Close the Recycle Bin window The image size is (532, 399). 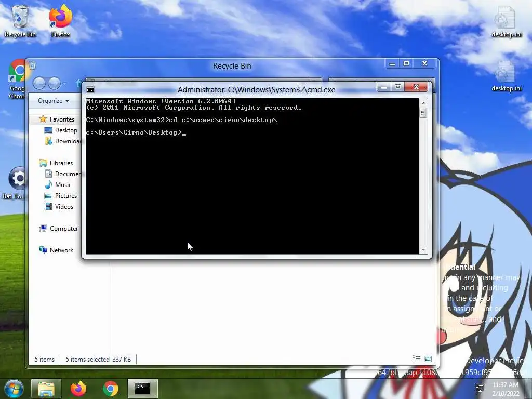(x=424, y=64)
